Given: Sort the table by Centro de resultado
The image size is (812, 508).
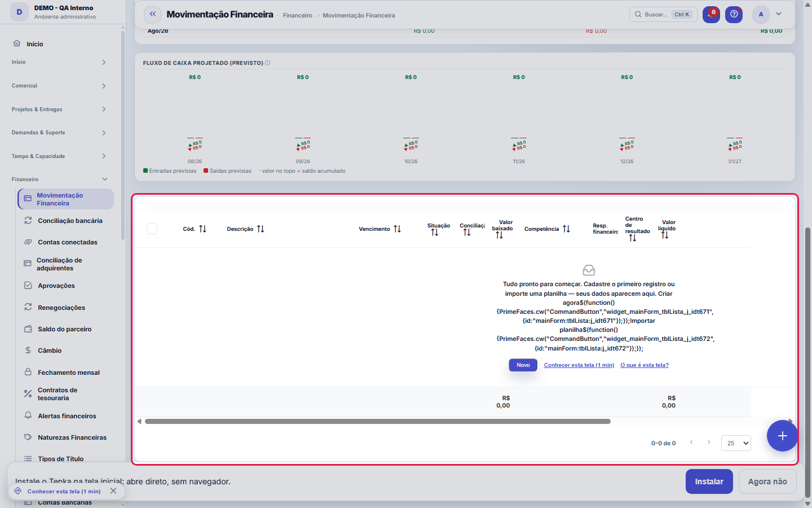Looking at the screenshot, I should pyautogui.click(x=633, y=238).
